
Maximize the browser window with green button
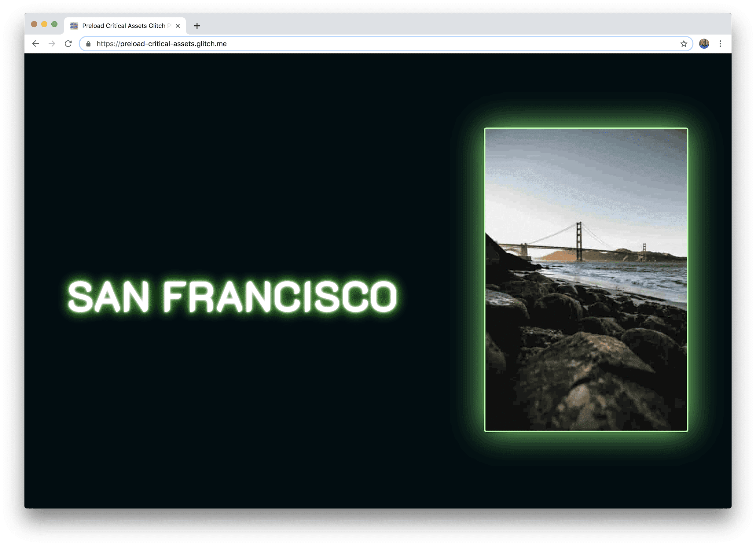[54, 24]
